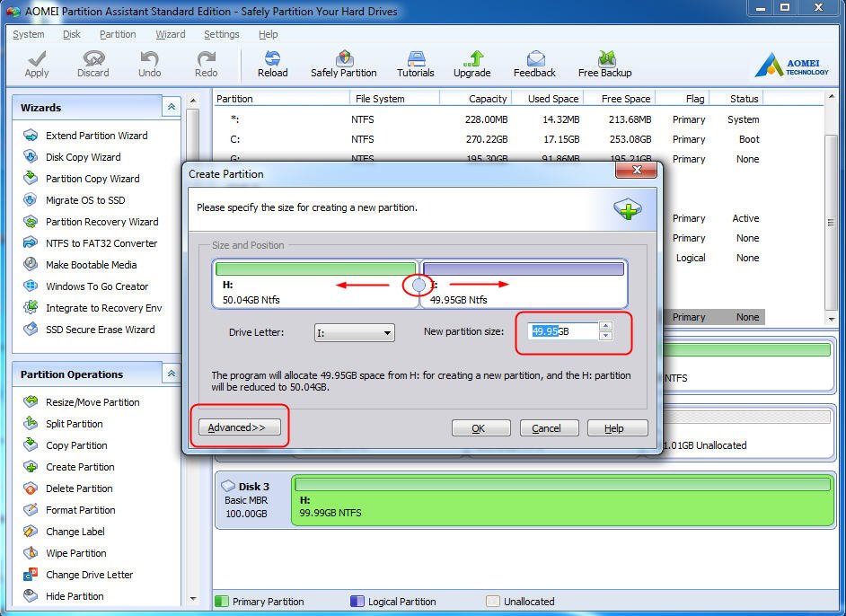Click the File System column header
This screenshot has height=616, width=846.
tap(393, 99)
